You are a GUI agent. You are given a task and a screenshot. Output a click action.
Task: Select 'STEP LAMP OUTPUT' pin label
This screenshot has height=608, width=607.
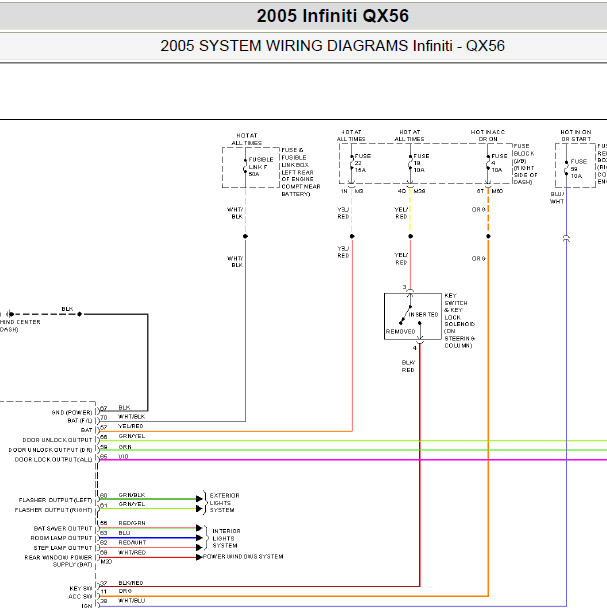coord(63,548)
